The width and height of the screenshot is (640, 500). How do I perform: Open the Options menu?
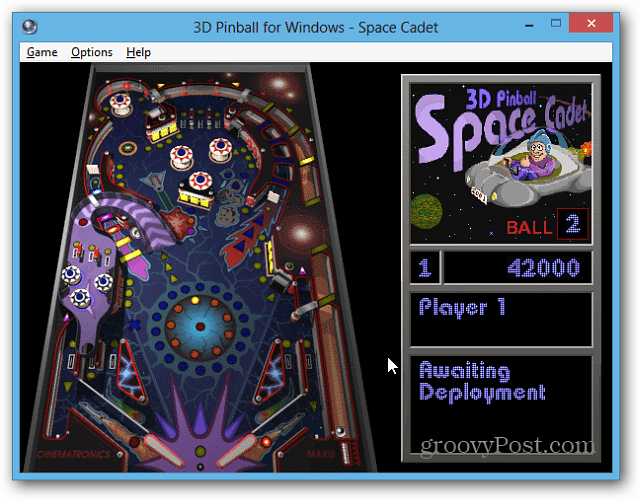point(91,52)
